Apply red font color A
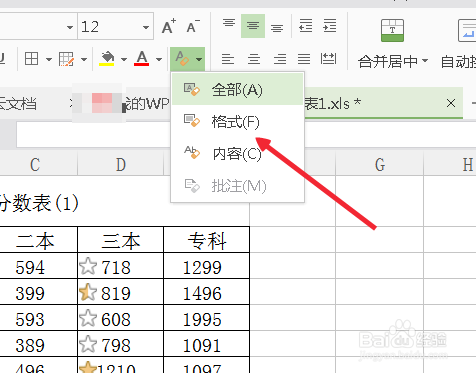 click(x=142, y=58)
